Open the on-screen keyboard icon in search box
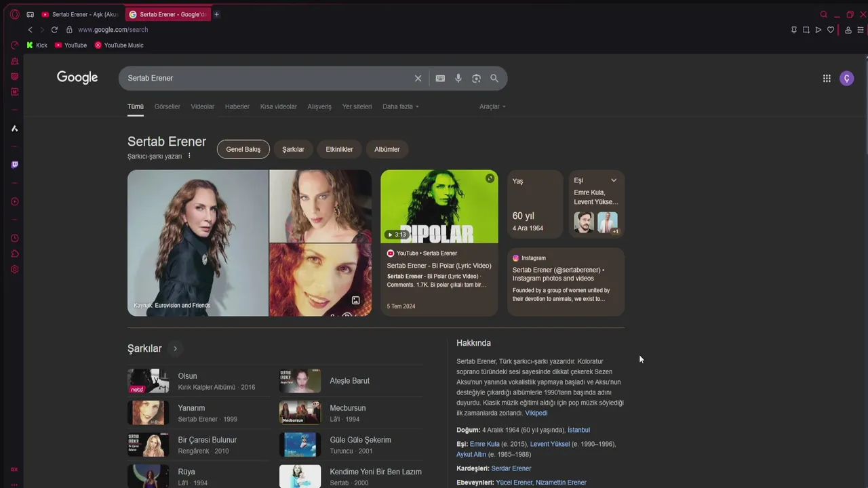 (440, 78)
